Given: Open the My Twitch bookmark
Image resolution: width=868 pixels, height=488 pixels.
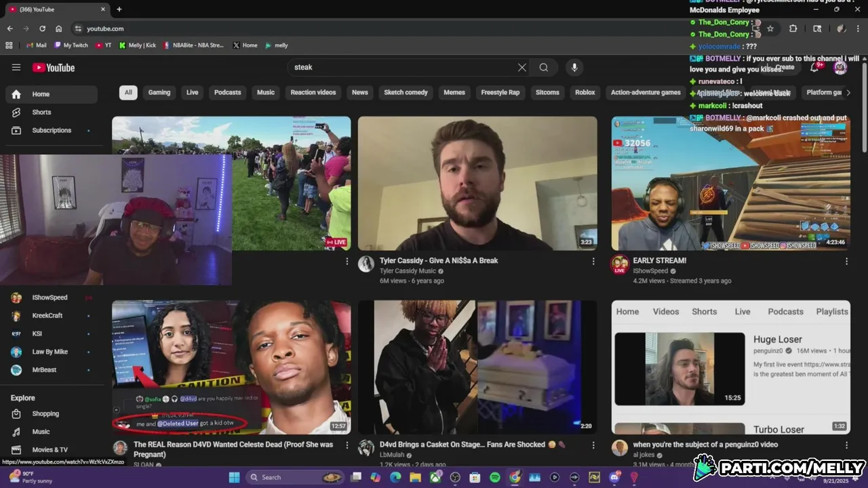Looking at the screenshot, I should coord(71,45).
